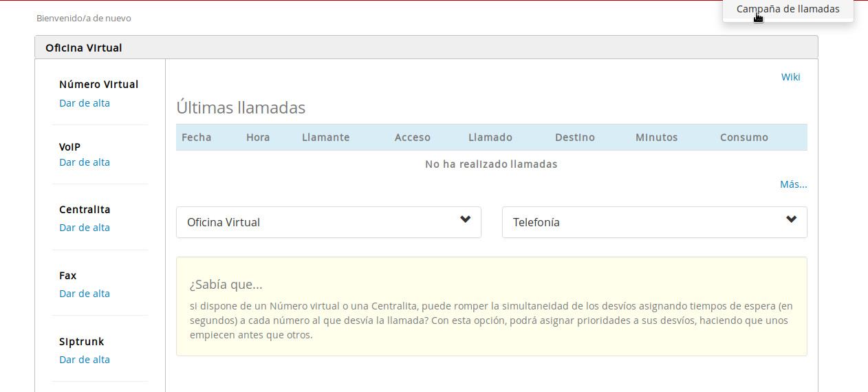Image resolution: width=868 pixels, height=392 pixels.
Task: Click the Acceso column header
Action: pyautogui.click(x=412, y=138)
